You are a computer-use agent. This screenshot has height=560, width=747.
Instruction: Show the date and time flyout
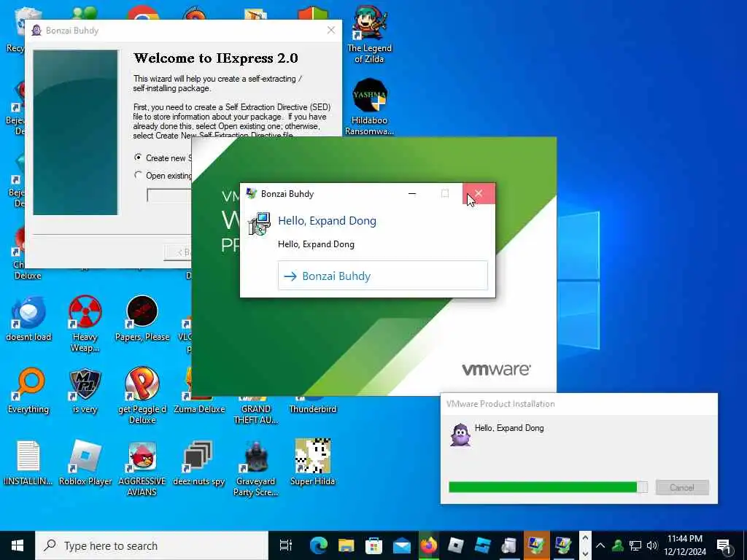685,545
